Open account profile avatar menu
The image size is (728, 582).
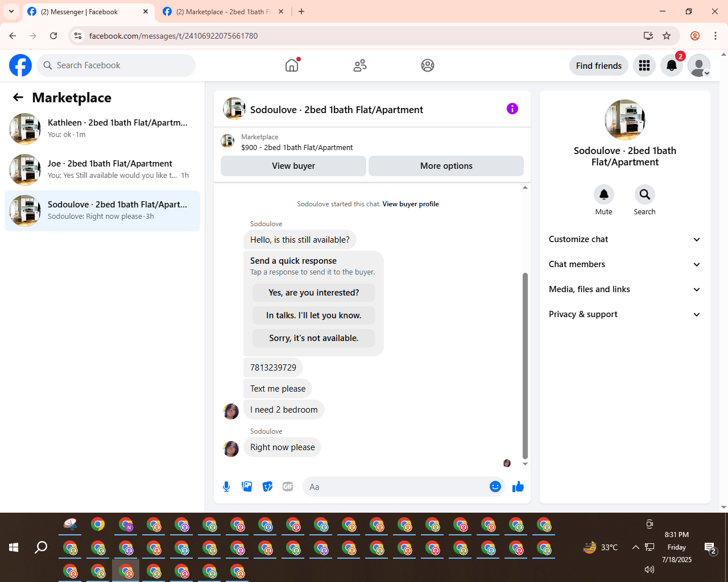pos(699,65)
